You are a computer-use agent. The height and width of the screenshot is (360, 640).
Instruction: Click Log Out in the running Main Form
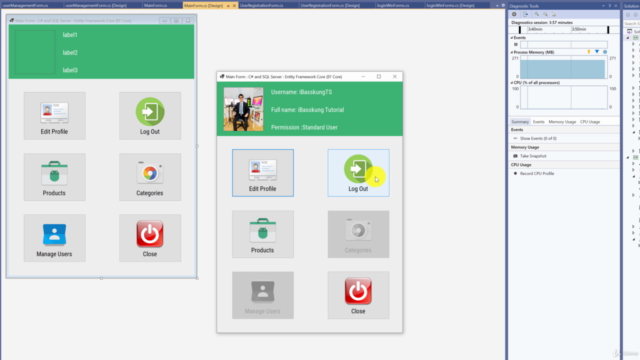tap(358, 173)
